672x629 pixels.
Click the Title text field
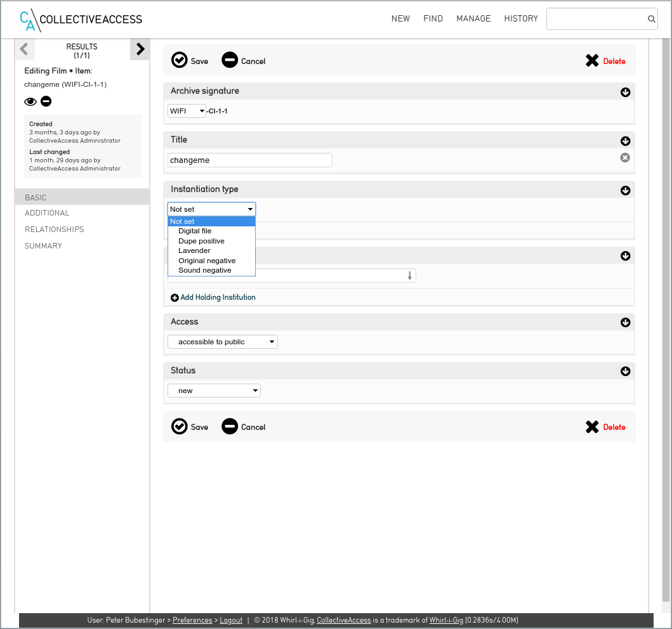[249, 160]
